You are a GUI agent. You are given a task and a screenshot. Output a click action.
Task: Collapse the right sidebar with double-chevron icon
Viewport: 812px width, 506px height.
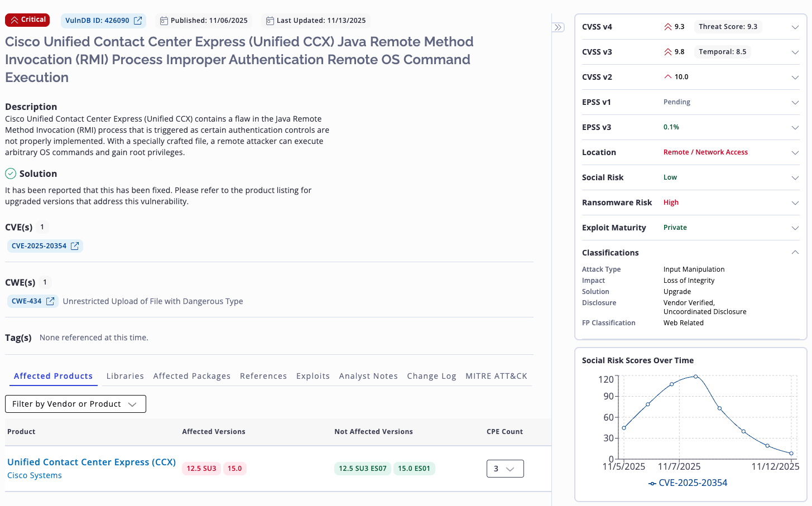coord(558,27)
